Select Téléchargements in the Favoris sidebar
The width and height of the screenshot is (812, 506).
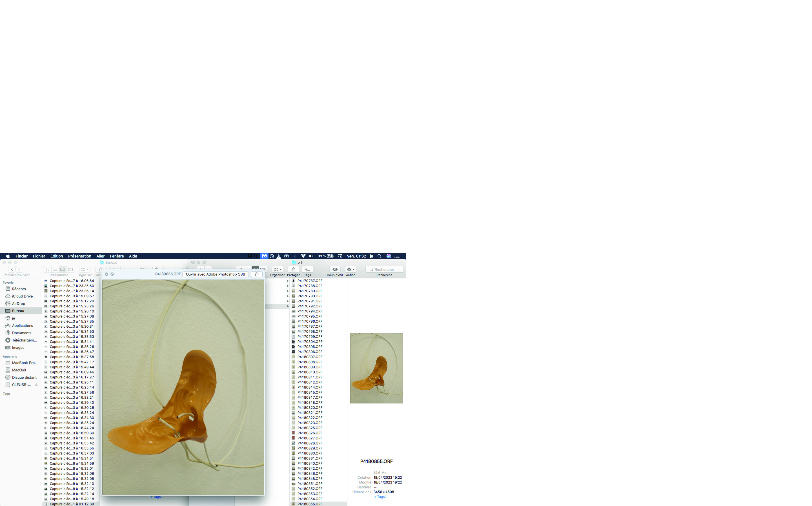tap(24, 340)
